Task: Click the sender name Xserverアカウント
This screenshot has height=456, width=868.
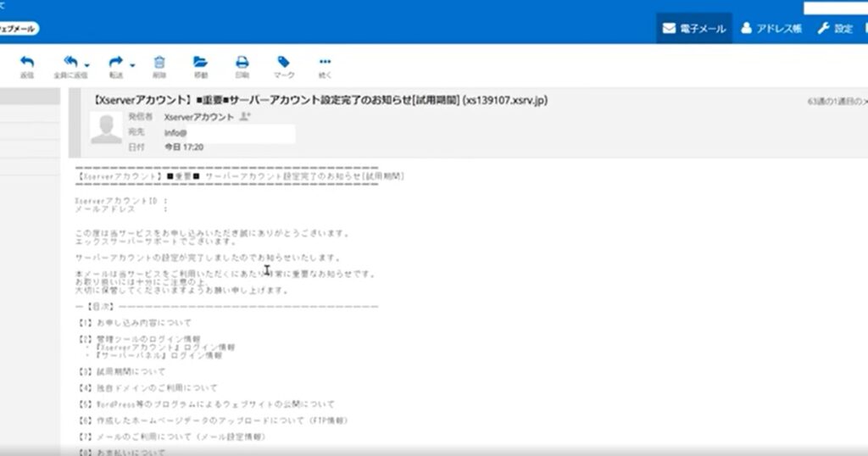Action: tap(198, 117)
